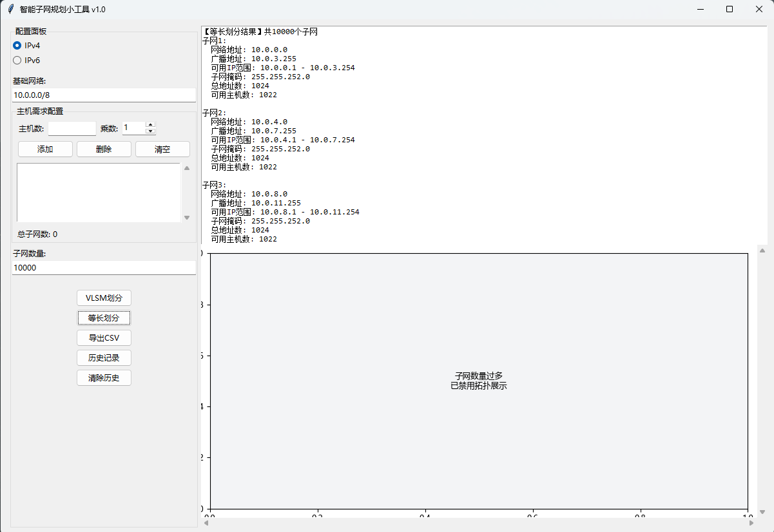Click the horizontal scrollbar right arrow

coord(751,524)
